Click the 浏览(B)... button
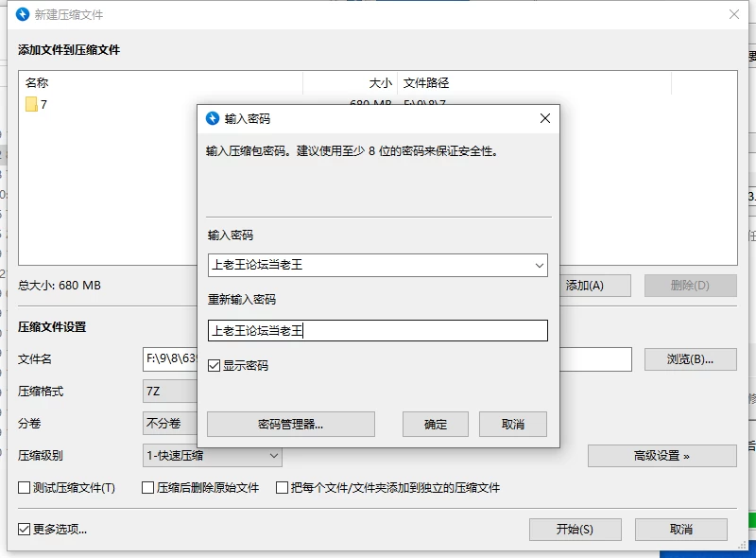 (x=690, y=359)
